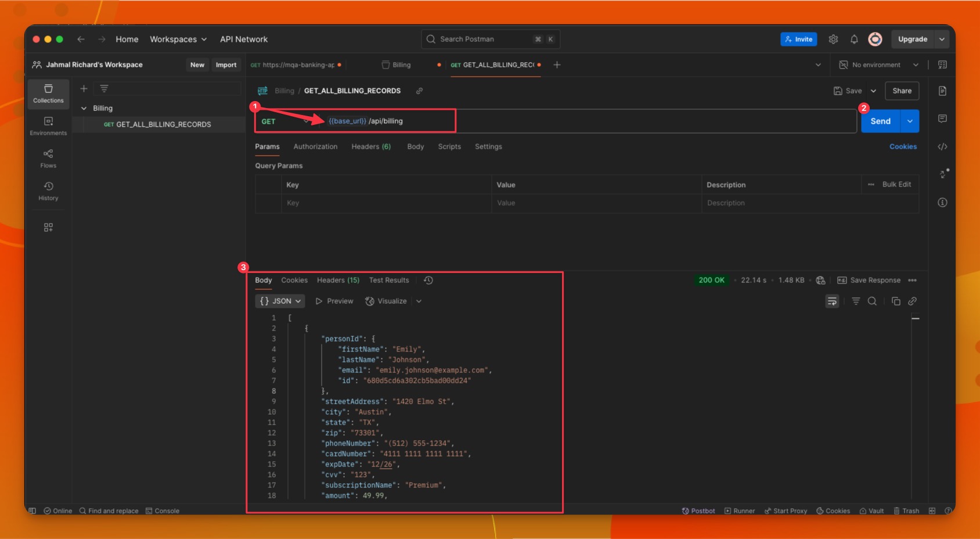Open the Environments sidebar panel

pyautogui.click(x=48, y=126)
